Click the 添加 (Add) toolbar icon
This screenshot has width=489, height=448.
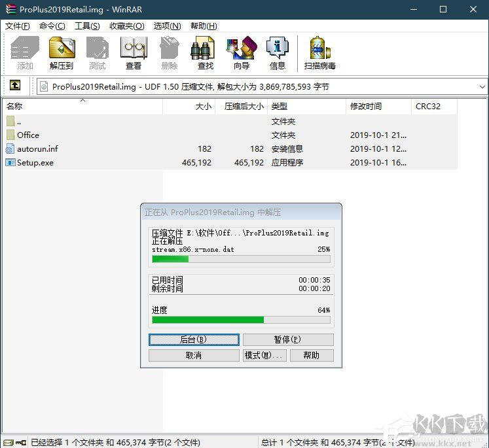25,48
